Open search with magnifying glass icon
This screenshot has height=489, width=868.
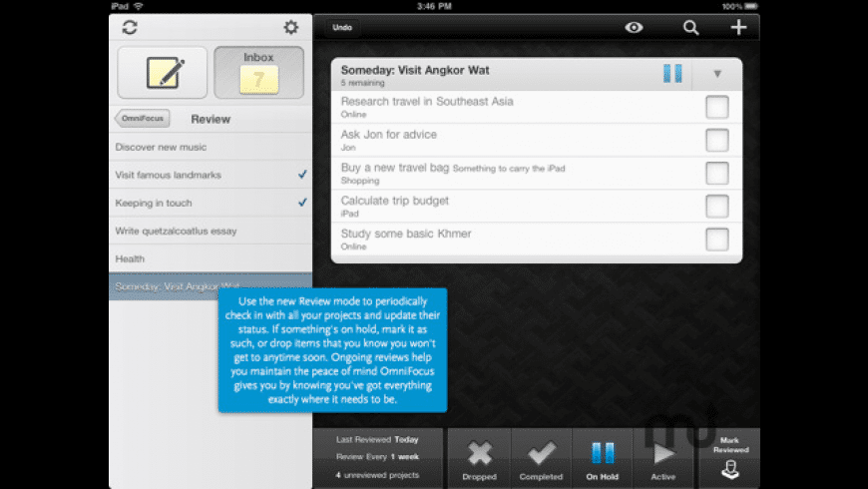tap(690, 27)
